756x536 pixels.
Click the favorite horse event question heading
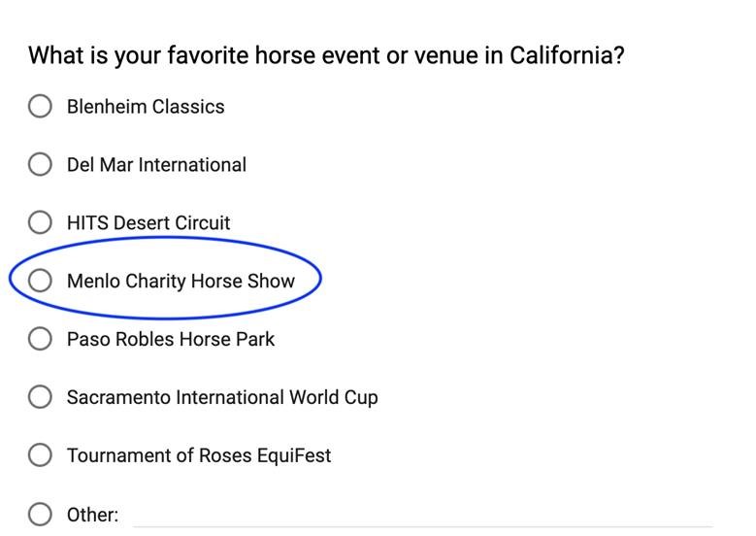(325, 54)
